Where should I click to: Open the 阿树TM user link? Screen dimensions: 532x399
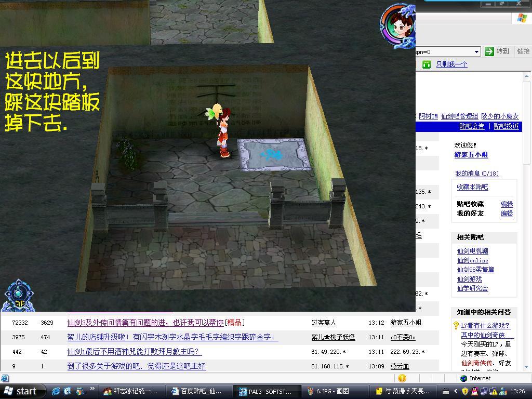coord(428,116)
